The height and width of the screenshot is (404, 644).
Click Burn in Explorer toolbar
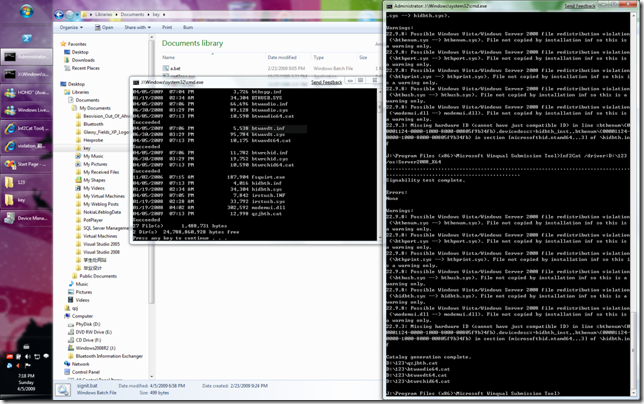pyautogui.click(x=188, y=28)
